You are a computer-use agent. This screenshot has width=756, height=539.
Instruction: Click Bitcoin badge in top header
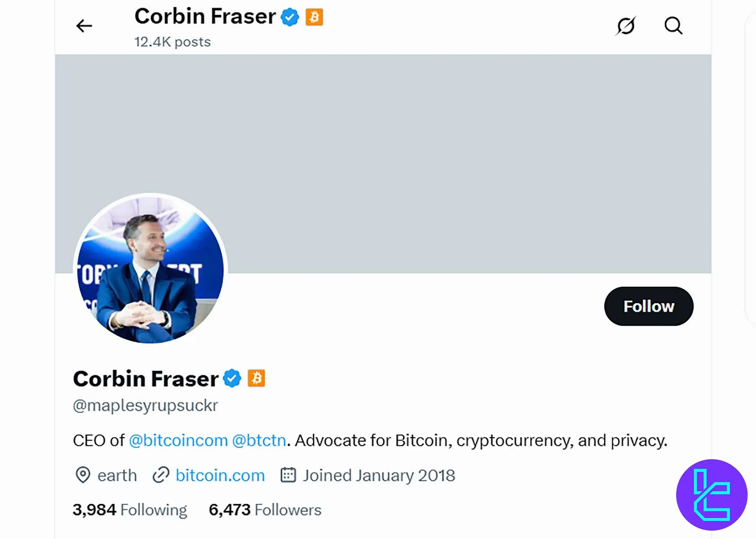314,17
